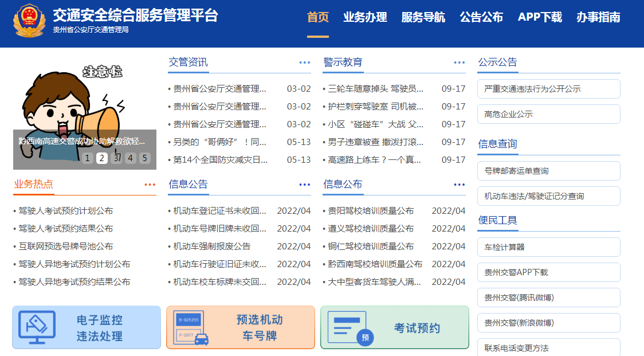
Task: View more 信息公布 entries
Action: tap(459, 185)
